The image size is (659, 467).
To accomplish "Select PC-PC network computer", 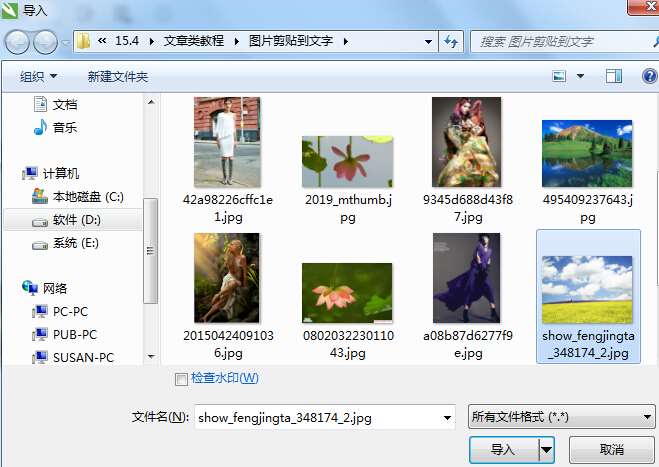I will tap(60, 311).
